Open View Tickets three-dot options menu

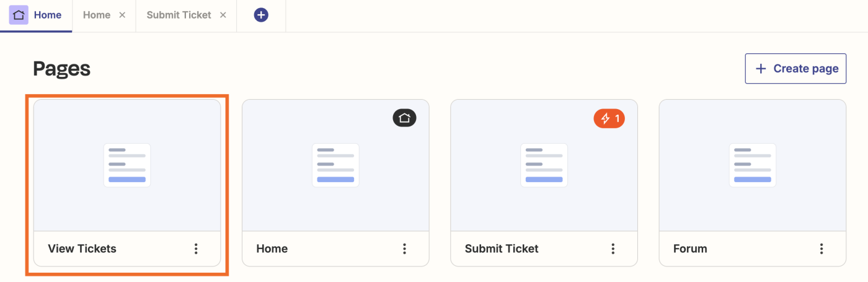196,249
